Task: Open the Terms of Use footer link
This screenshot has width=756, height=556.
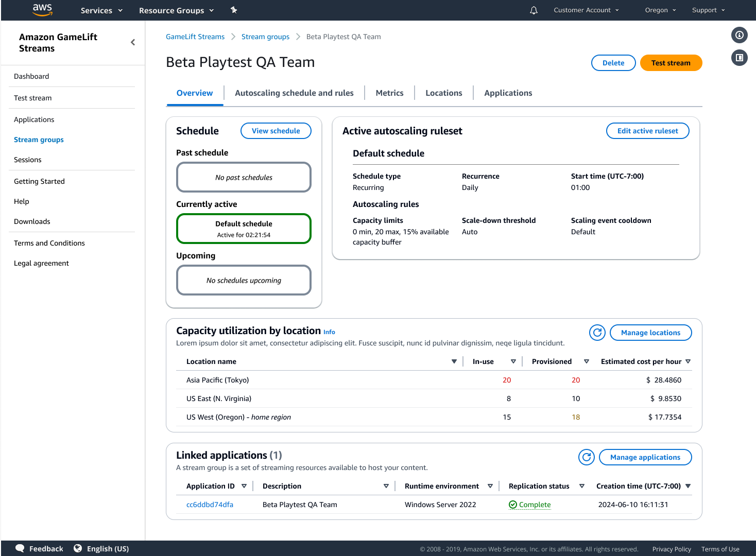Action: (720, 549)
